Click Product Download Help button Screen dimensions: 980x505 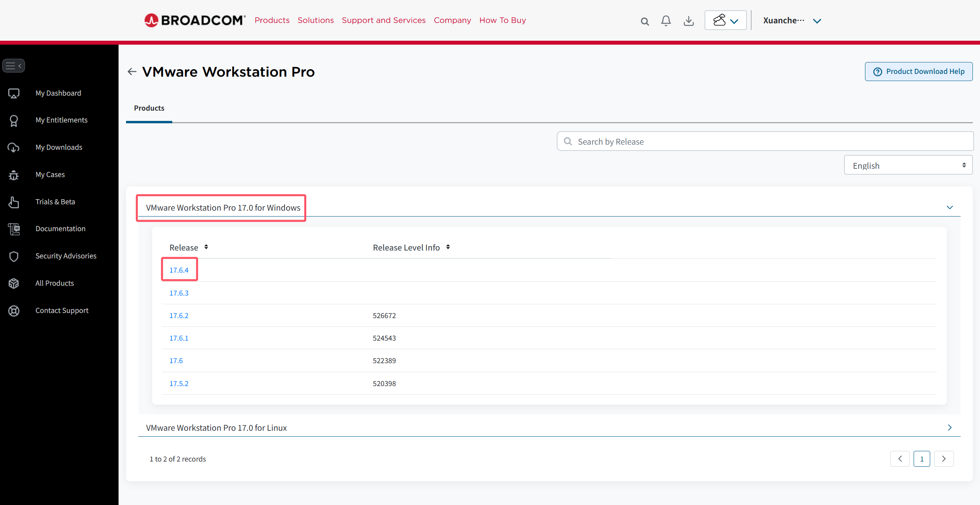click(918, 72)
